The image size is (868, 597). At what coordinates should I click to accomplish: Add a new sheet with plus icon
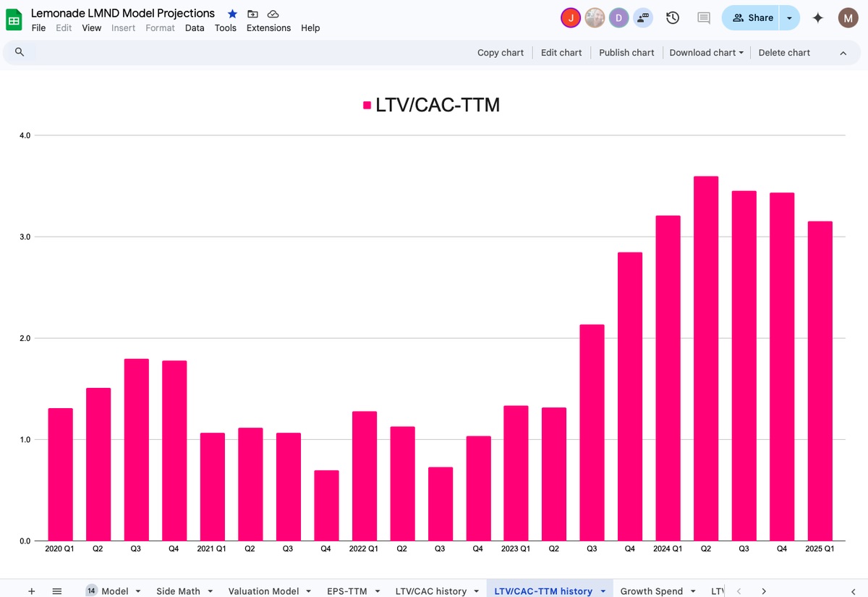[x=31, y=591]
